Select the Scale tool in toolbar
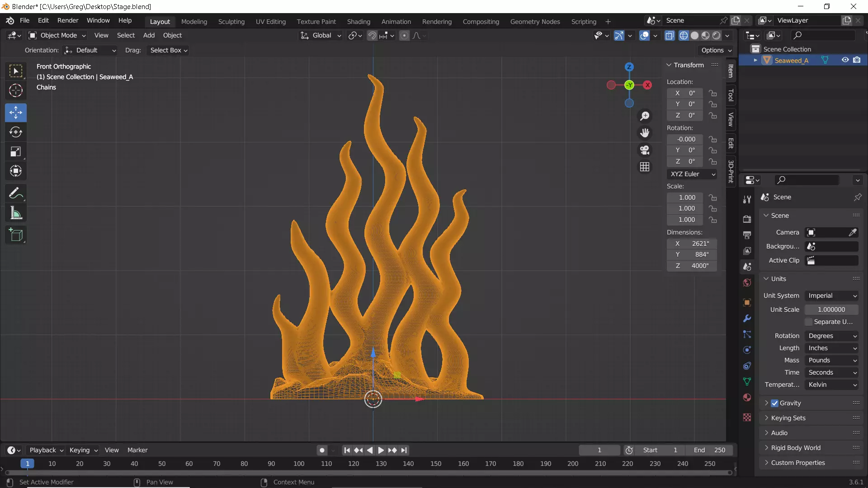The image size is (868, 488). [16, 151]
